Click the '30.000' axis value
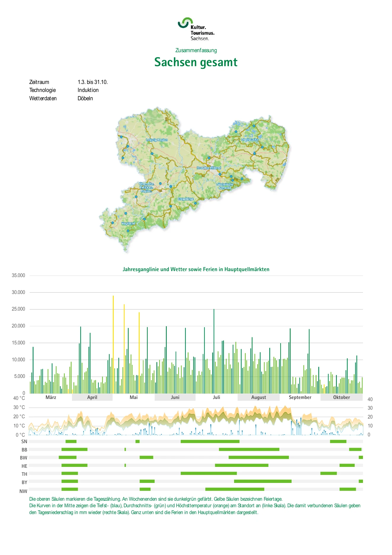392x555 pixels. tap(18, 292)
